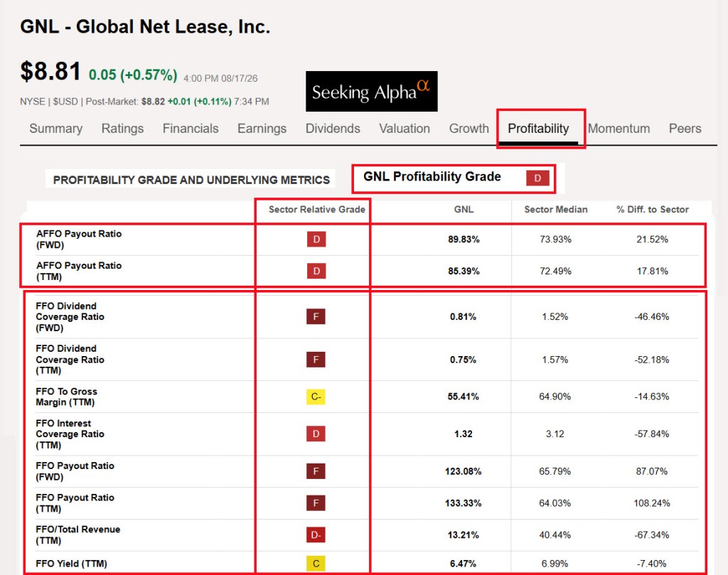Click FFO/Total Revenue (TTM) label
This screenshot has width=728, height=575.
click(x=78, y=535)
